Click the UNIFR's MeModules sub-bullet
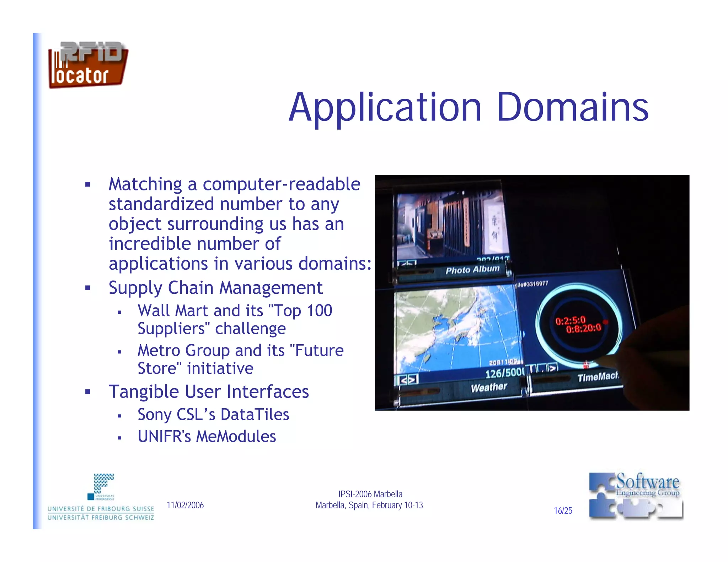The width and height of the screenshot is (728, 562). pyautogui.click(x=207, y=437)
